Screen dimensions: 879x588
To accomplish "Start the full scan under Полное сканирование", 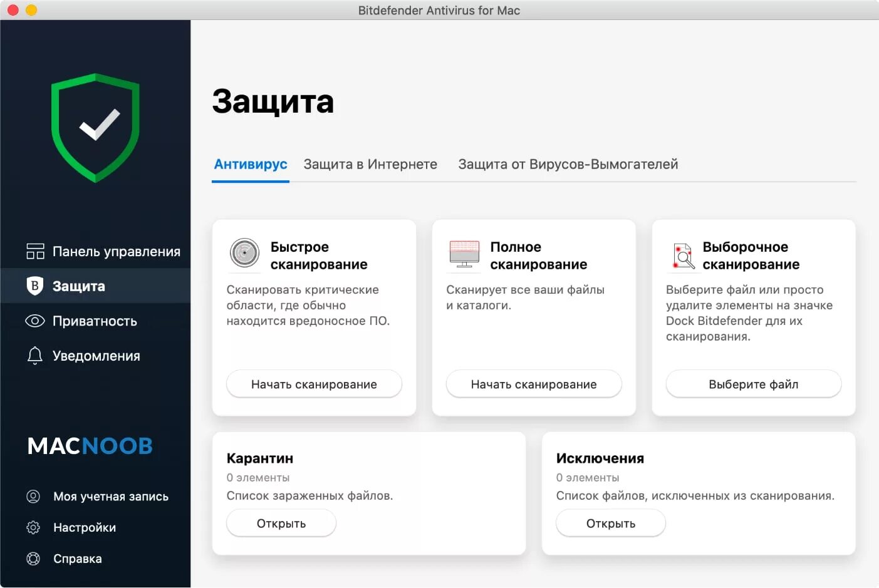I will pos(534,384).
